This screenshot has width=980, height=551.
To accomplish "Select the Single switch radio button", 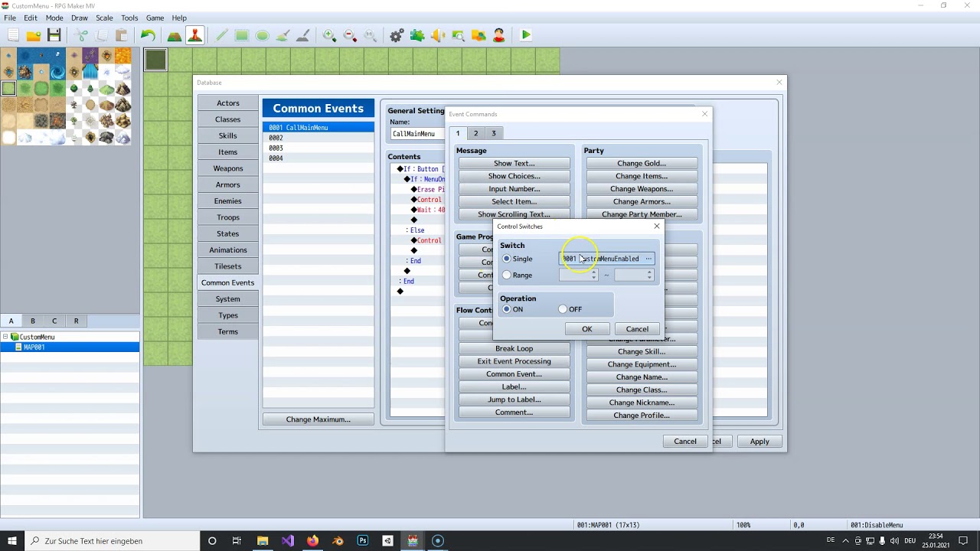I will pyautogui.click(x=507, y=259).
